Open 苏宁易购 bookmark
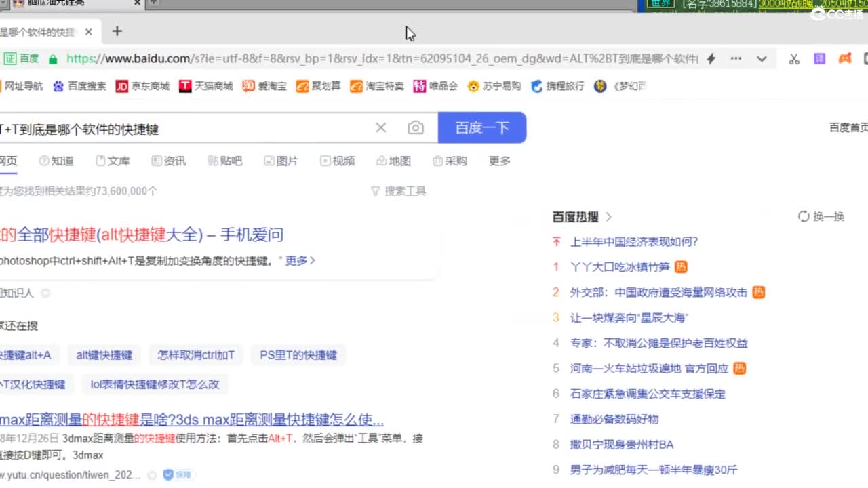The image size is (868, 488). pyautogui.click(x=494, y=86)
